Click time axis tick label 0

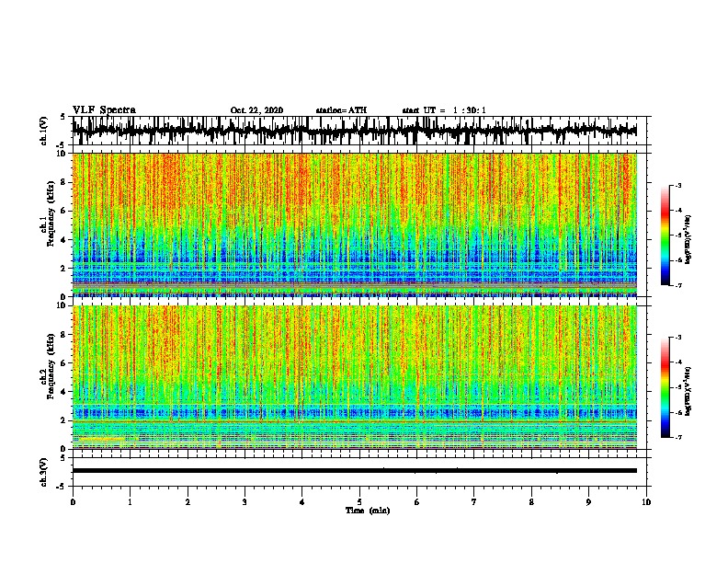pos(73,502)
